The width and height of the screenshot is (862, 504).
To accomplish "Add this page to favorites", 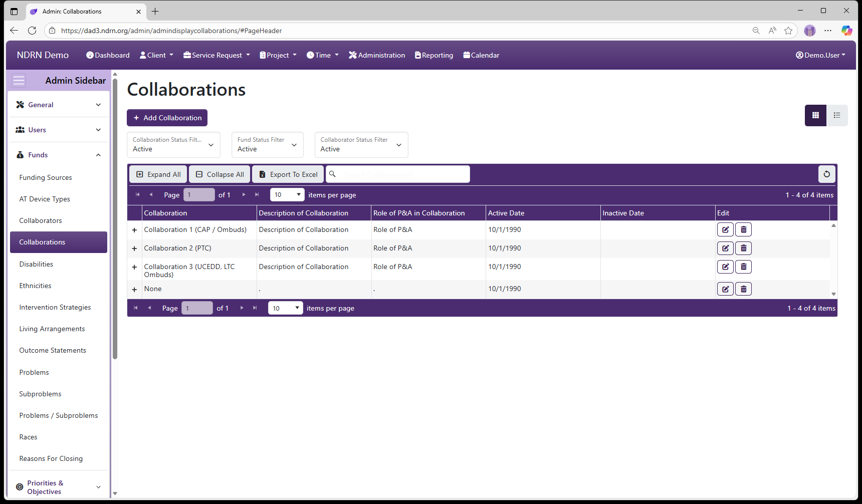I will [788, 31].
